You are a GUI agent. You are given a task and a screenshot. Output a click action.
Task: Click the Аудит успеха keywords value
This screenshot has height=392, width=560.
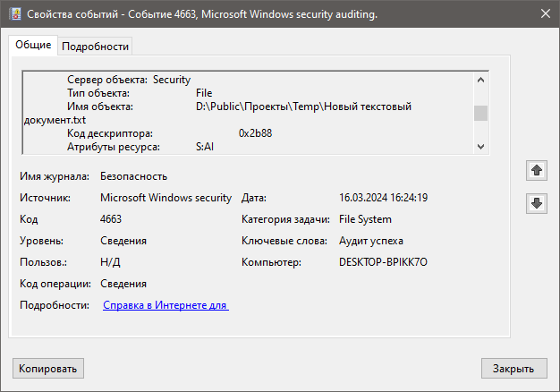(x=371, y=241)
